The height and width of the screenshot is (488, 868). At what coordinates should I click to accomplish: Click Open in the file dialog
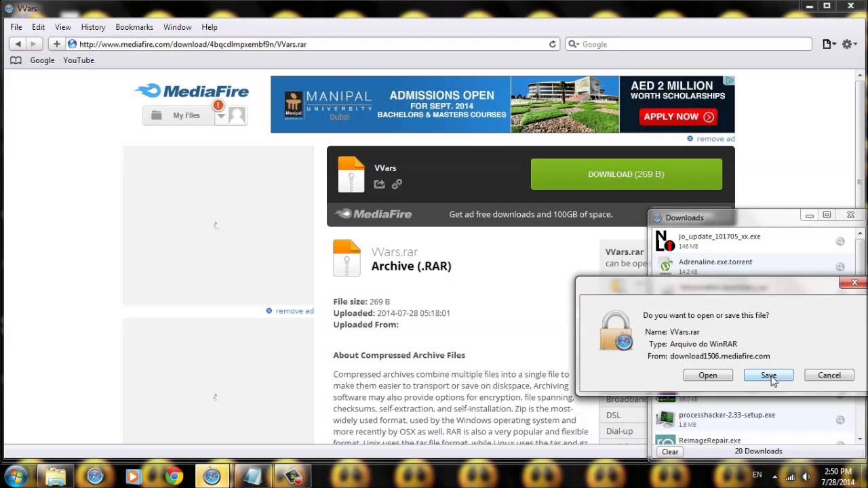707,375
